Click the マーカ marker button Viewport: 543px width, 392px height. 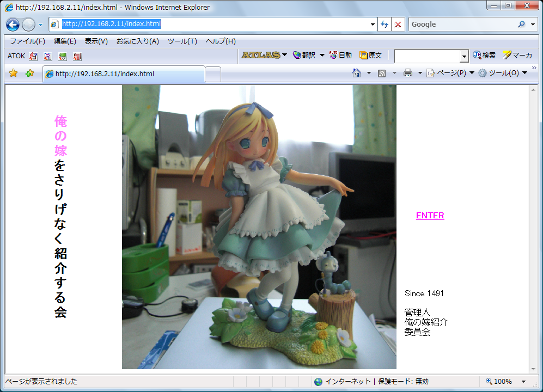[518, 55]
